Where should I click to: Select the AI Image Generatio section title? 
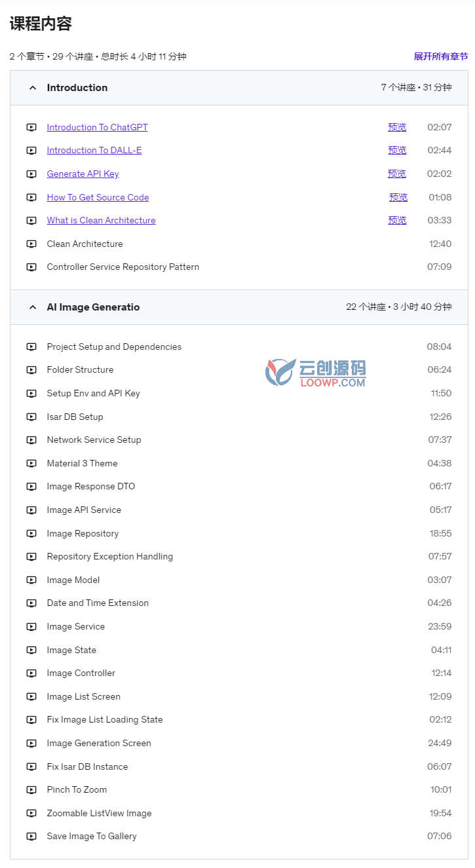click(93, 307)
